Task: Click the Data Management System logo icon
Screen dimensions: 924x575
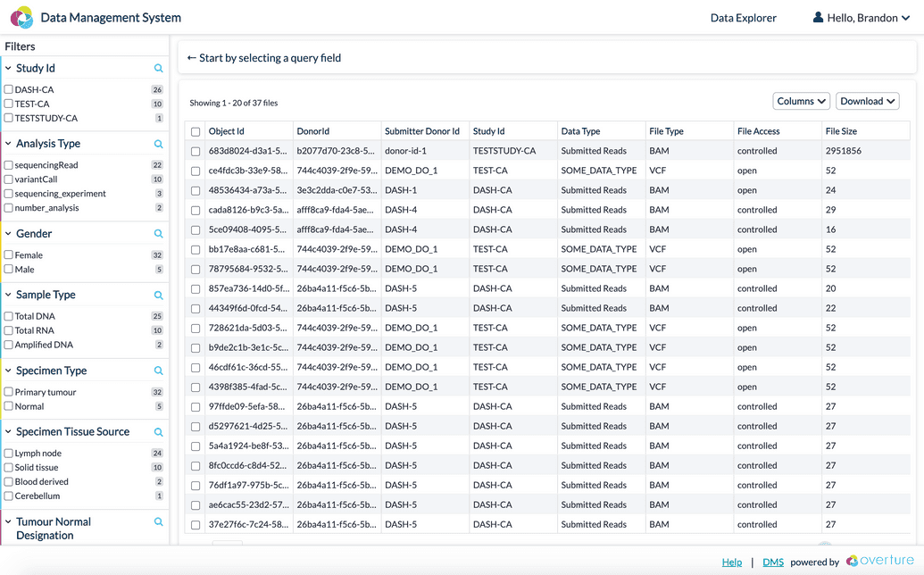Action: click(x=21, y=18)
